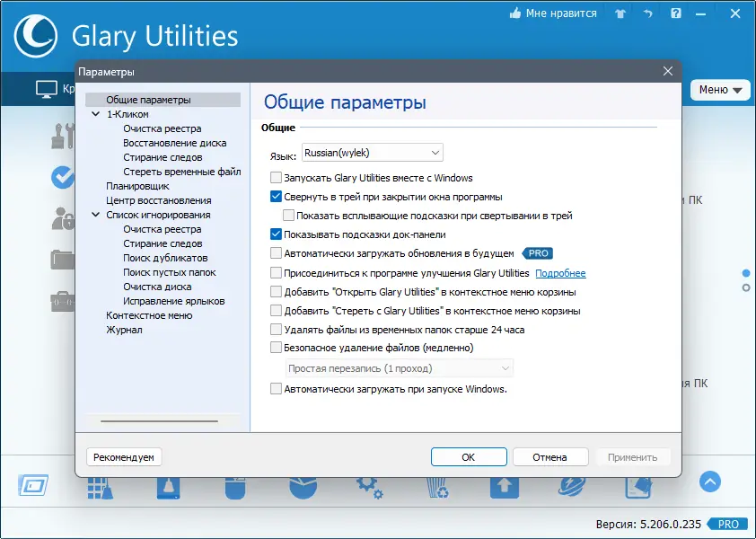Select 'Центр восстановления' in settings tree
The width and height of the screenshot is (756, 539).
(x=159, y=200)
